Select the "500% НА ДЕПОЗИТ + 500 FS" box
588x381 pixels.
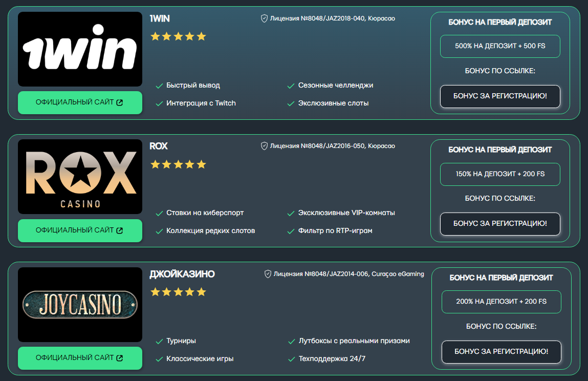click(x=500, y=46)
